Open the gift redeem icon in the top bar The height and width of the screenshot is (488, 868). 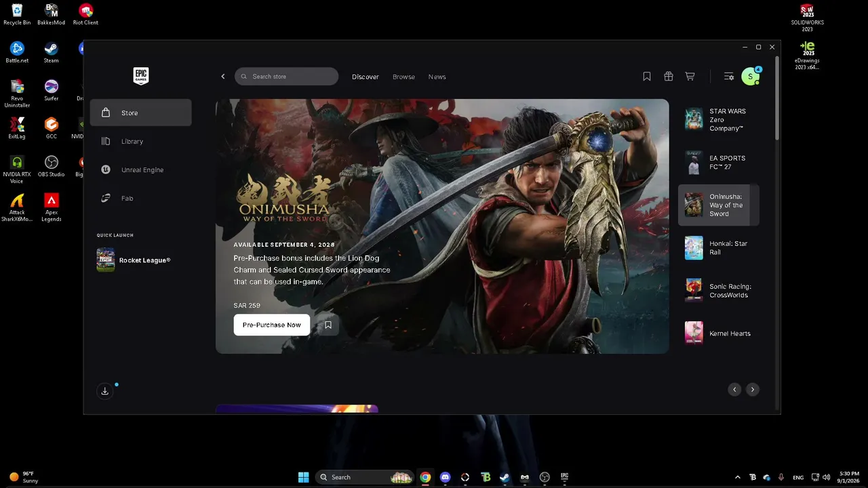(x=669, y=77)
